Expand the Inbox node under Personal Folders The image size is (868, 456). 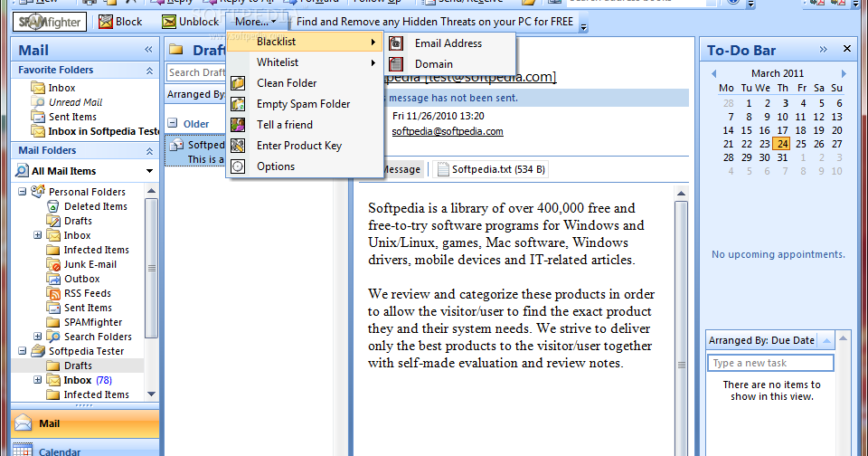click(x=38, y=235)
